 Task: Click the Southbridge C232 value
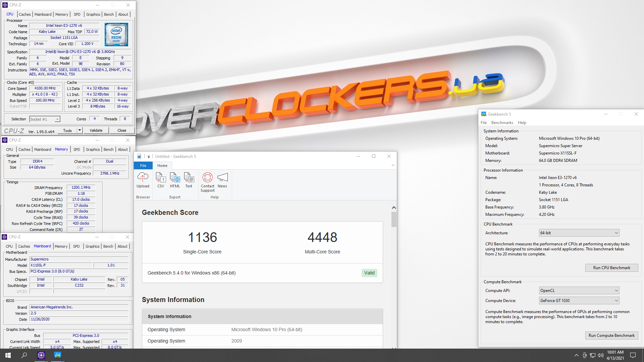(79, 286)
